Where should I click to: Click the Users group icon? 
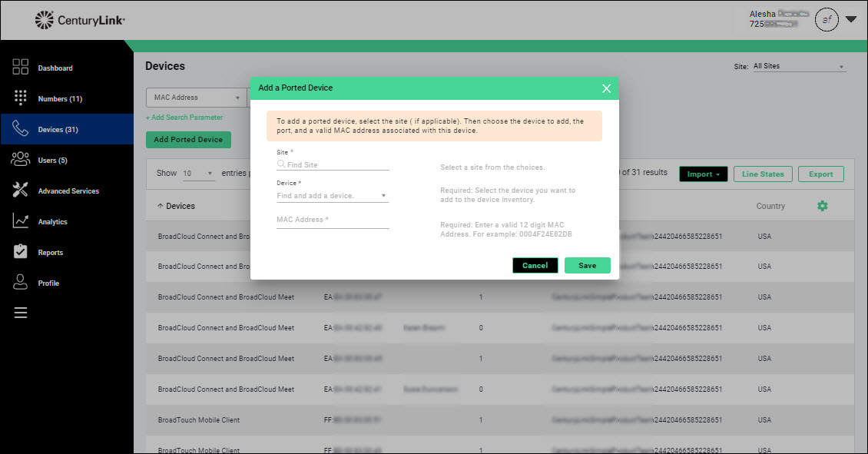pyautogui.click(x=21, y=160)
